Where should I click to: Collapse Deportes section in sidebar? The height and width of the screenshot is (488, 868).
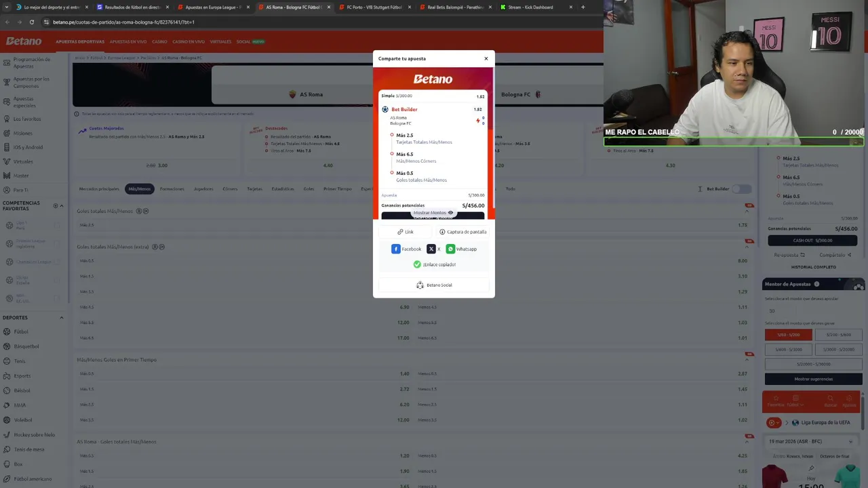pos(62,317)
